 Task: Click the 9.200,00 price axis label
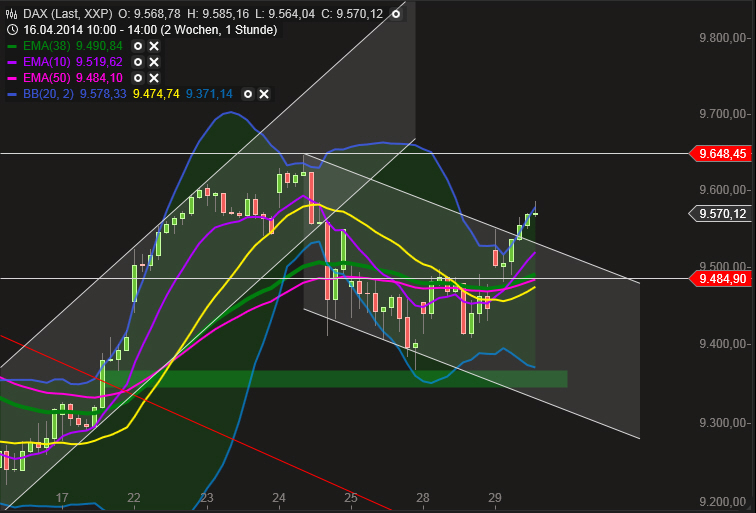(x=723, y=502)
